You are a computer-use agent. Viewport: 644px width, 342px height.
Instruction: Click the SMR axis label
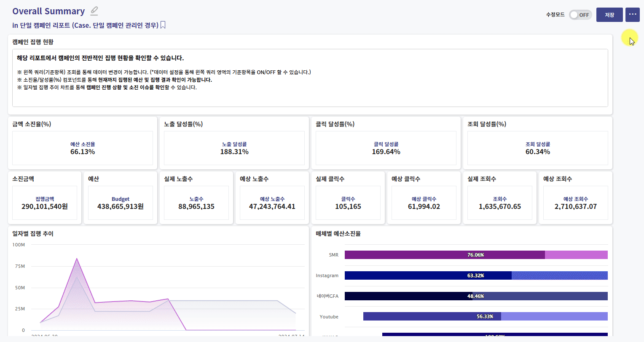click(x=334, y=255)
